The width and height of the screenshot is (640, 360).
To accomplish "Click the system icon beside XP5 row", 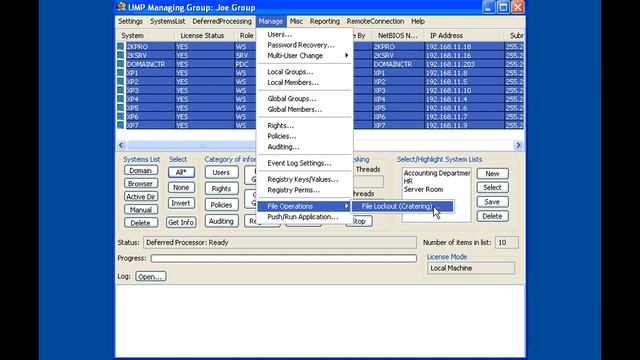I will 120,108.
